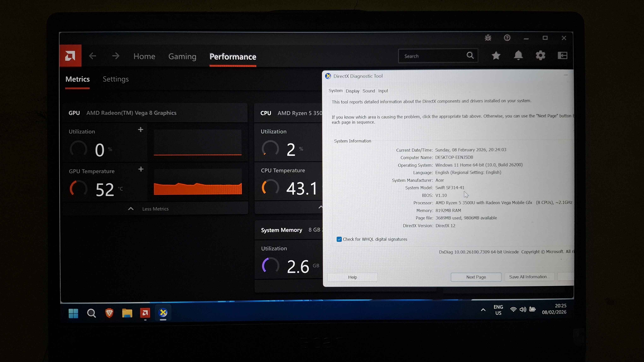The width and height of the screenshot is (644, 362).
Task: Open AMD Software settings gear
Action: pyautogui.click(x=540, y=55)
